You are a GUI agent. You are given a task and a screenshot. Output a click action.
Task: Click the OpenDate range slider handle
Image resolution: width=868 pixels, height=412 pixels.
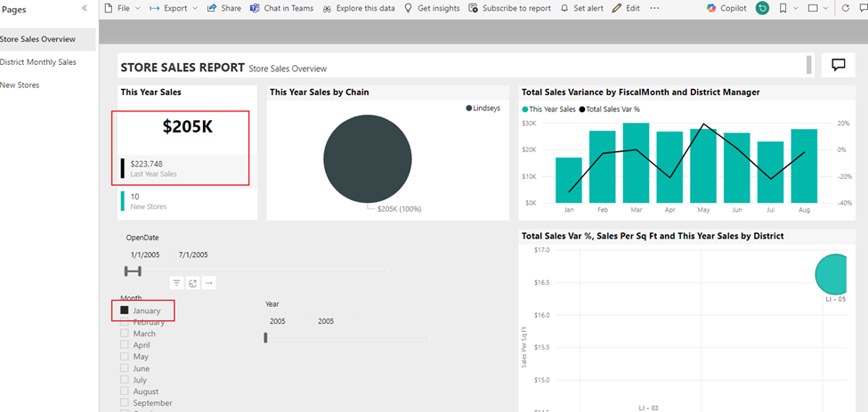[133, 271]
